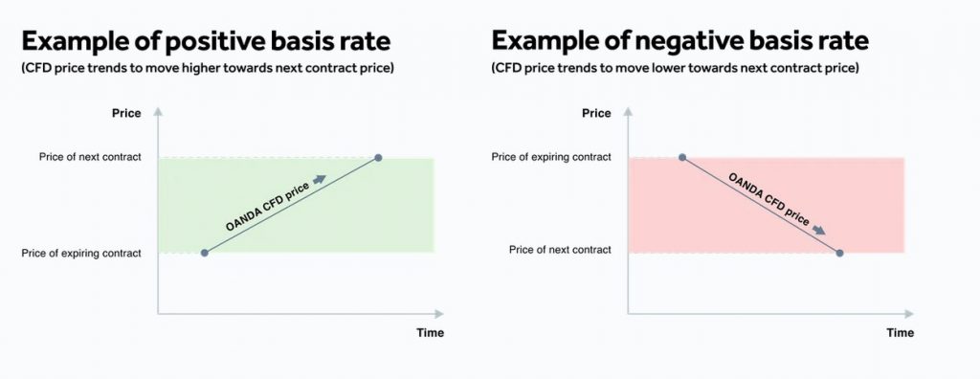Click the Price axis arrowhead in the left chart
The image size is (980, 379).
tap(158, 111)
